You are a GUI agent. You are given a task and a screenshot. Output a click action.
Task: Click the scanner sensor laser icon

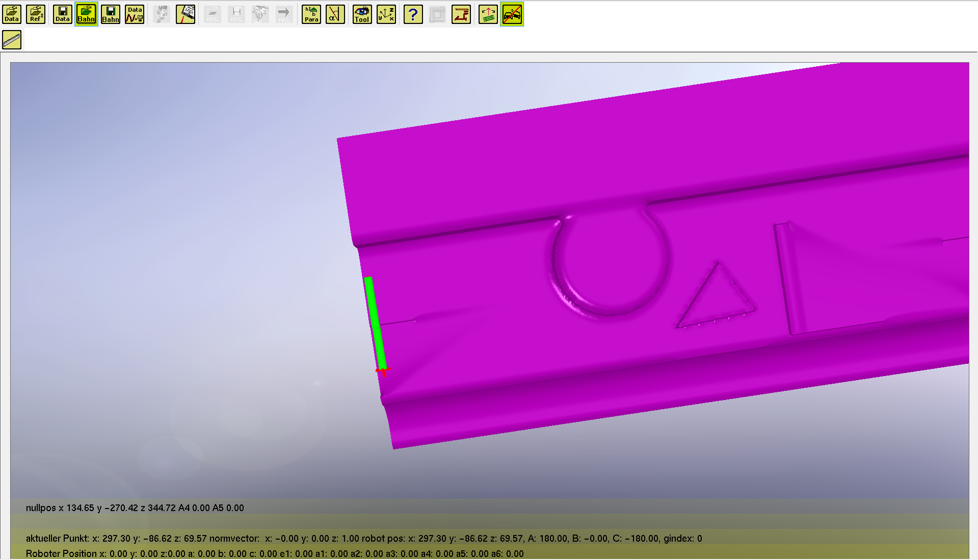coord(186,14)
